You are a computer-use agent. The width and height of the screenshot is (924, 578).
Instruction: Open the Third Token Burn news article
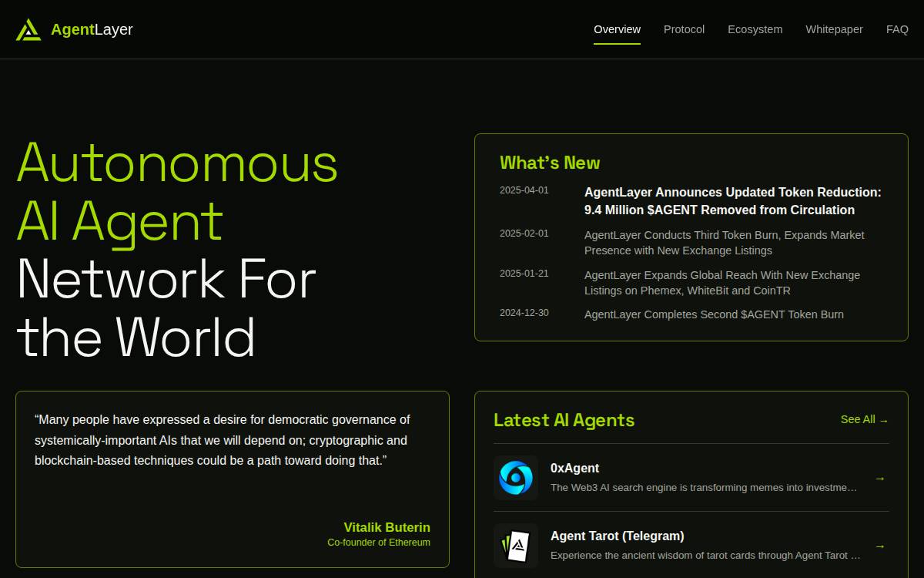(725, 243)
